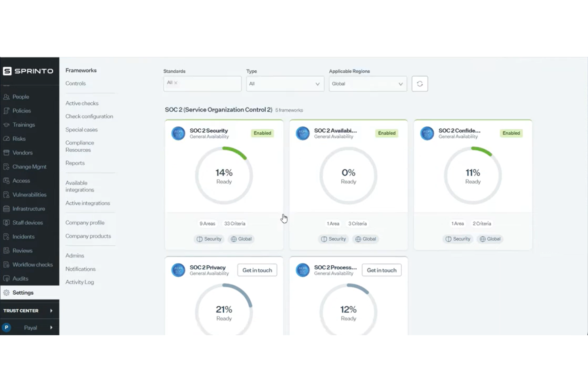The width and height of the screenshot is (588, 392).
Task: Click the Settings gear icon
Action: click(x=6, y=293)
